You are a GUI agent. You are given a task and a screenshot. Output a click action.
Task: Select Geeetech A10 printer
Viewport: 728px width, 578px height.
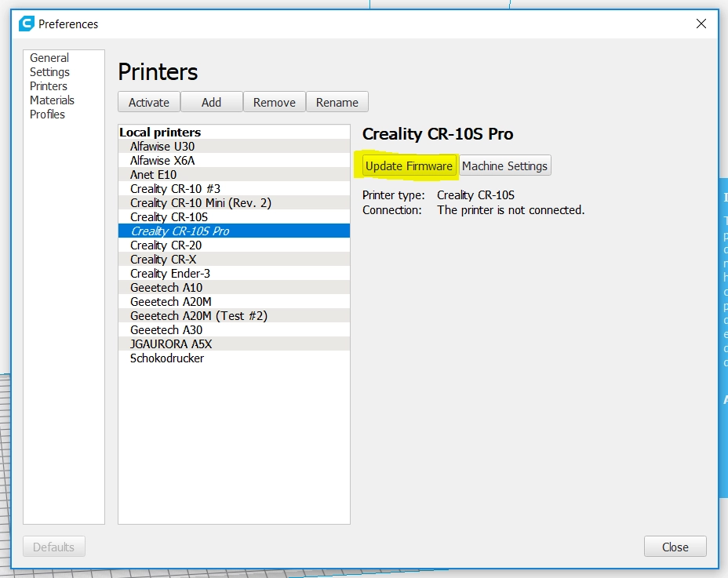click(234, 287)
